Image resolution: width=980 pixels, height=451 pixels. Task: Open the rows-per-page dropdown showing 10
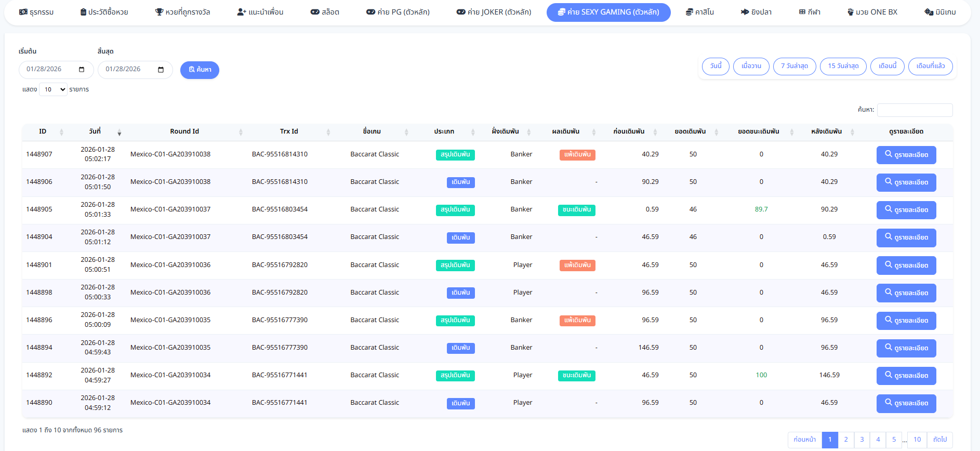(53, 89)
